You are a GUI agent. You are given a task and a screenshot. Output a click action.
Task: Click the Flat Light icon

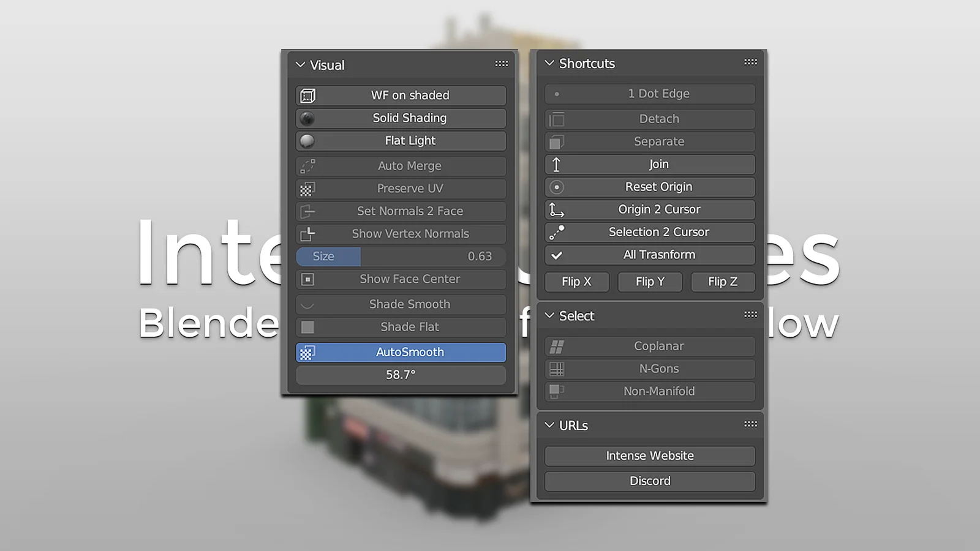[307, 140]
